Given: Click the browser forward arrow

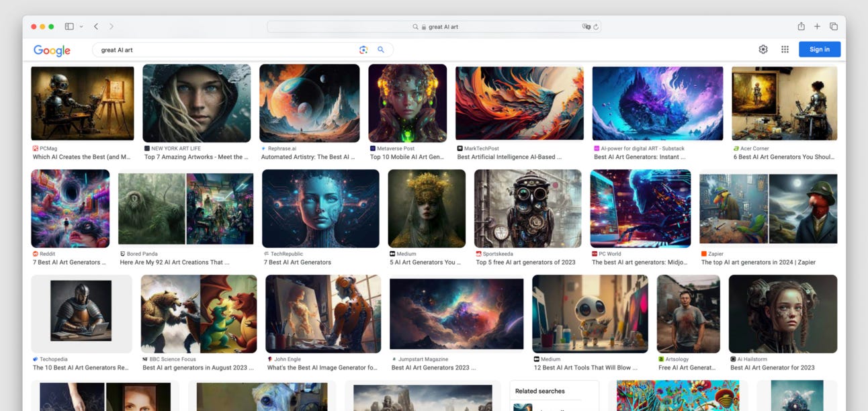Looking at the screenshot, I should [x=112, y=26].
